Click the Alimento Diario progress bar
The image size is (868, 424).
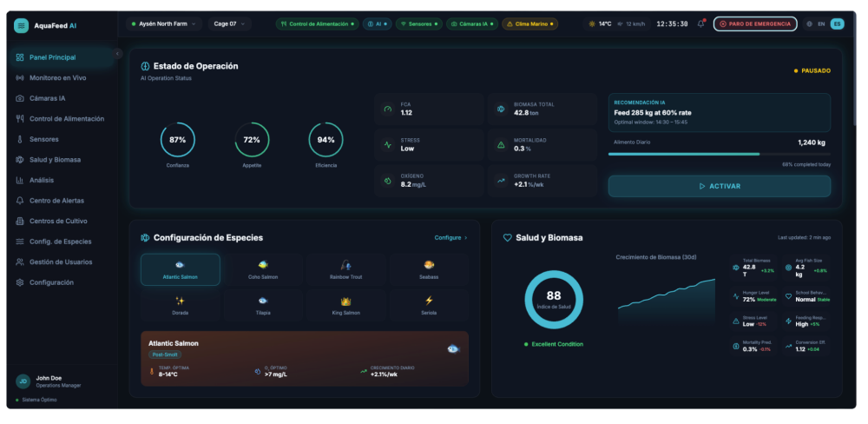coord(719,154)
